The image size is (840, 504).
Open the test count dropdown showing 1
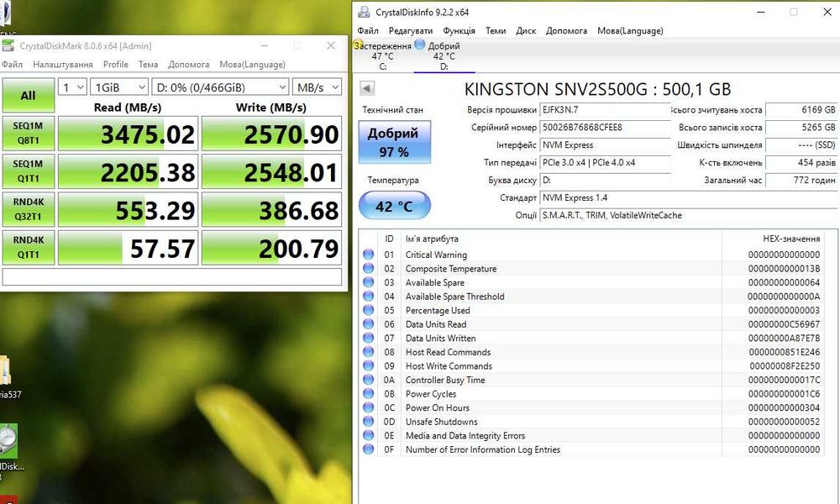(x=71, y=87)
